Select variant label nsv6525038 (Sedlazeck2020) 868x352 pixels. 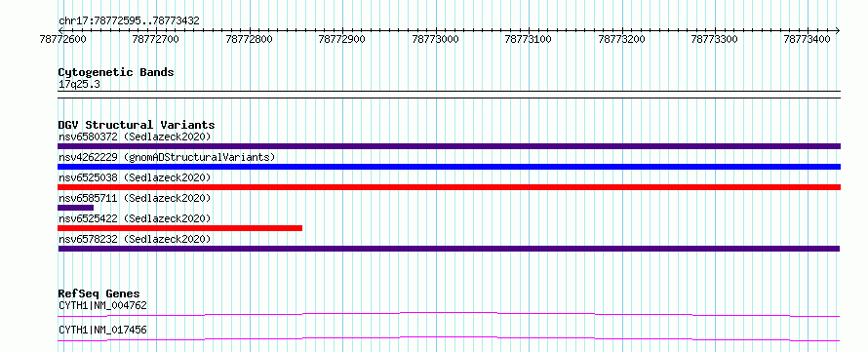tap(135, 177)
